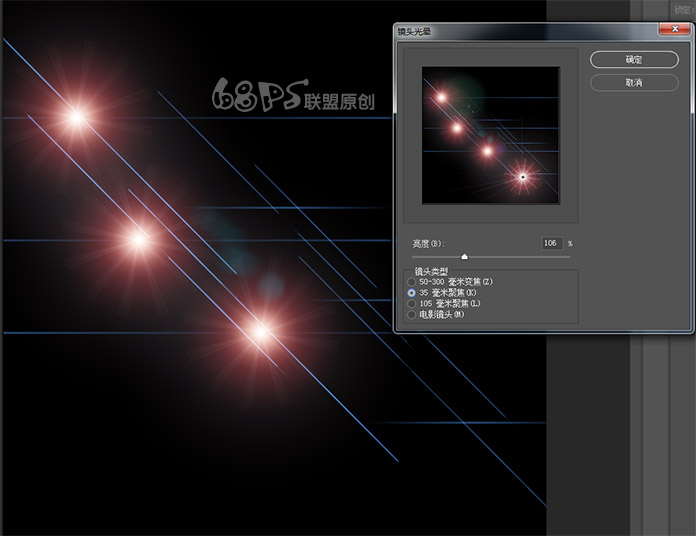696x536 pixels.
Task: Click the 亮度 brightness slider handle
Action: click(464, 256)
